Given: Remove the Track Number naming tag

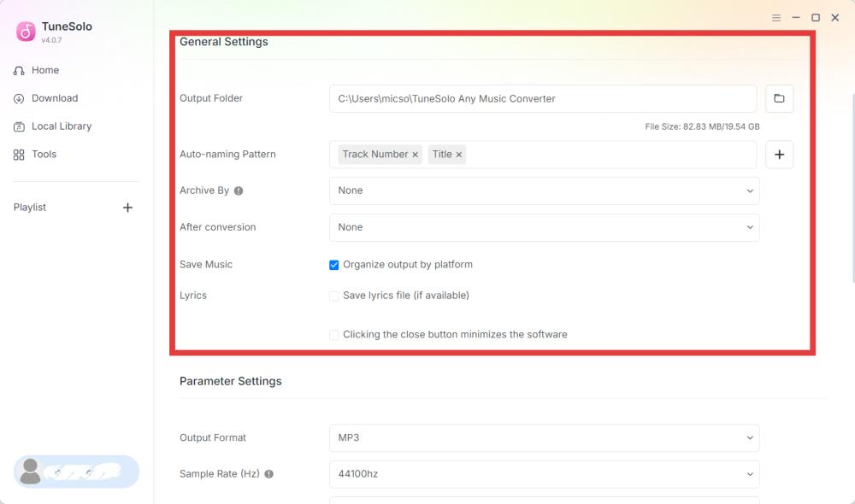Looking at the screenshot, I should [415, 155].
